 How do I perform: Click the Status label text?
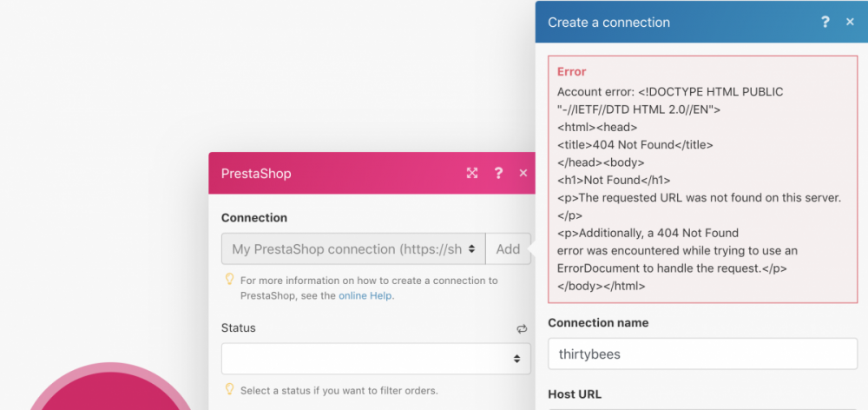click(239, 328)
